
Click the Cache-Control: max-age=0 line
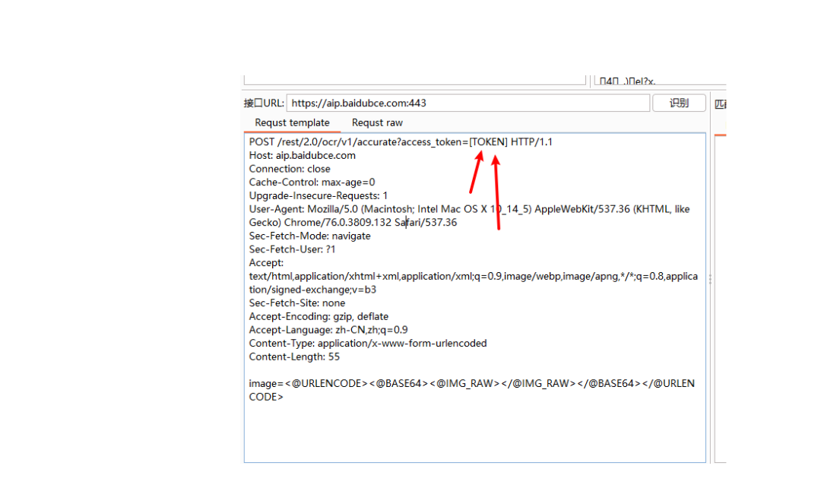coord(312,182)
